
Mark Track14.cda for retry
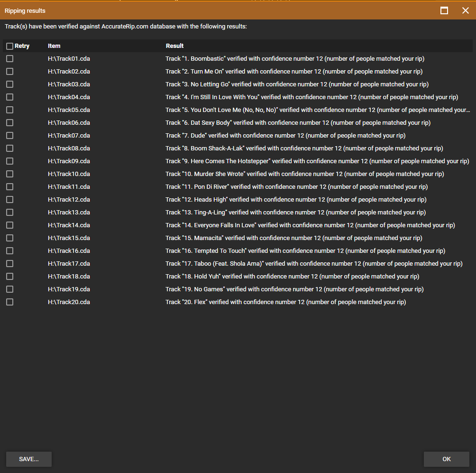coord(9,225)
